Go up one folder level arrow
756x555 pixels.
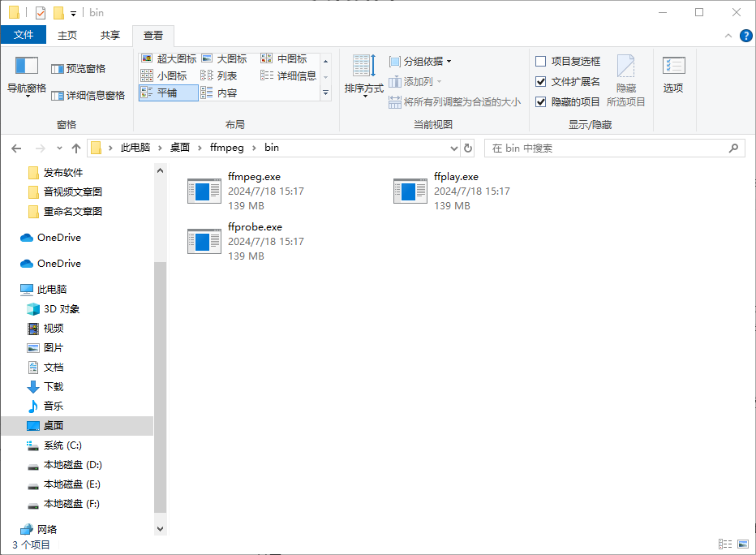(76, 148)
